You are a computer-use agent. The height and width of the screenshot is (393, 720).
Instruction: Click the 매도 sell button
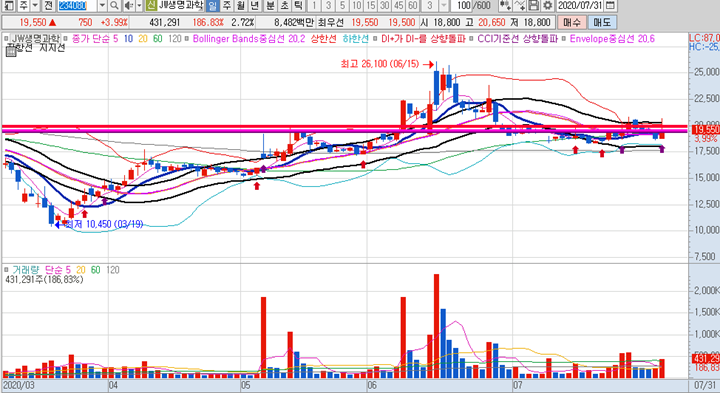[602, 22]
